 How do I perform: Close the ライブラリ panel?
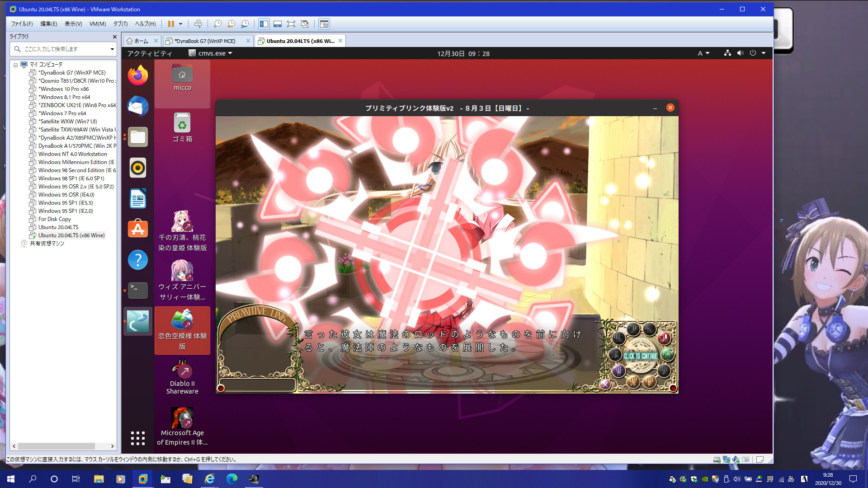coord(114,37)
